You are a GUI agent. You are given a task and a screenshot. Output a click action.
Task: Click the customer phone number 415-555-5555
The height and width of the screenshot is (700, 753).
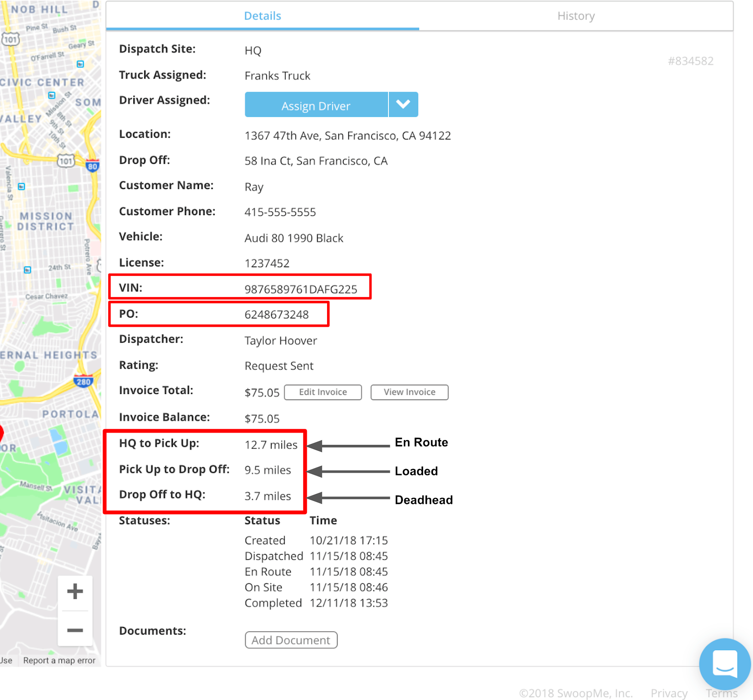click(x=280, y=212)
